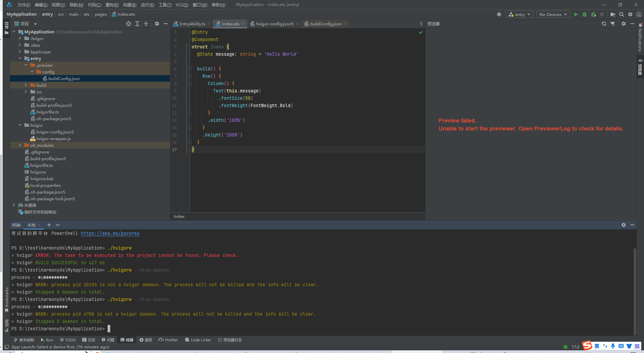Image resolution: width=644 pixels, height=353 pixels.
Task: Click the Index breadcrumb below the editor
Action: click(x=179, y=217)
